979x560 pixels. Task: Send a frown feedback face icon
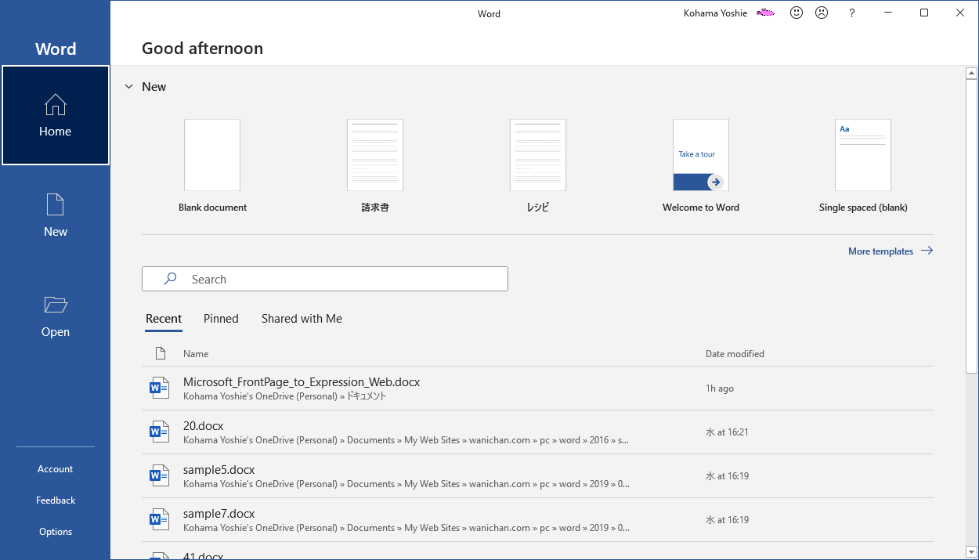pyautogui.click(x=822, y=13)
